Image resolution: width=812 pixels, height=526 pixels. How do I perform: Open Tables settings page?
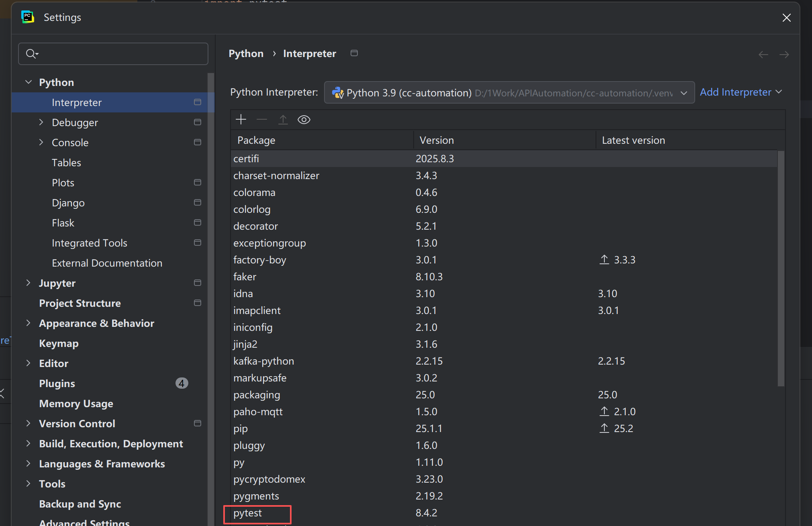click(66, 163)
